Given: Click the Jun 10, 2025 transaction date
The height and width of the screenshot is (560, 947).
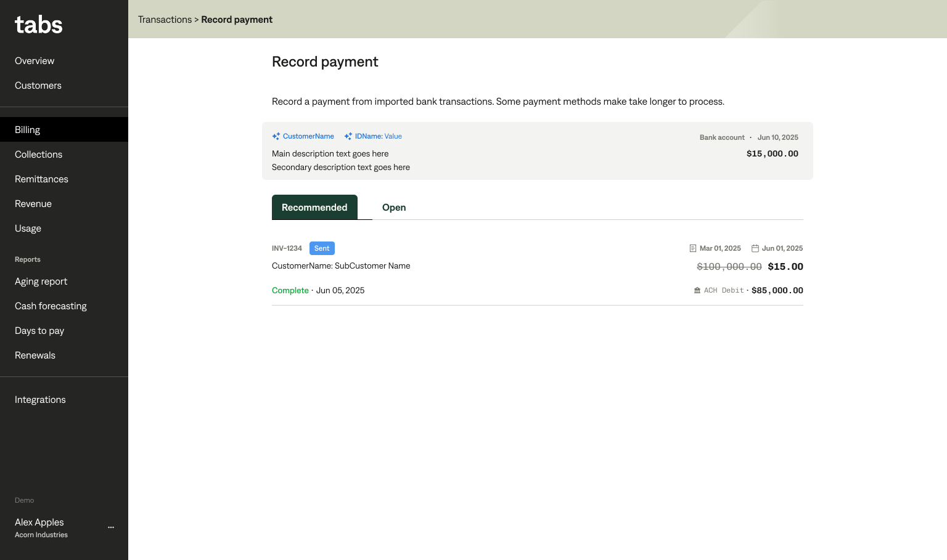Looking at the screenshot, I should tap(778, 137).
